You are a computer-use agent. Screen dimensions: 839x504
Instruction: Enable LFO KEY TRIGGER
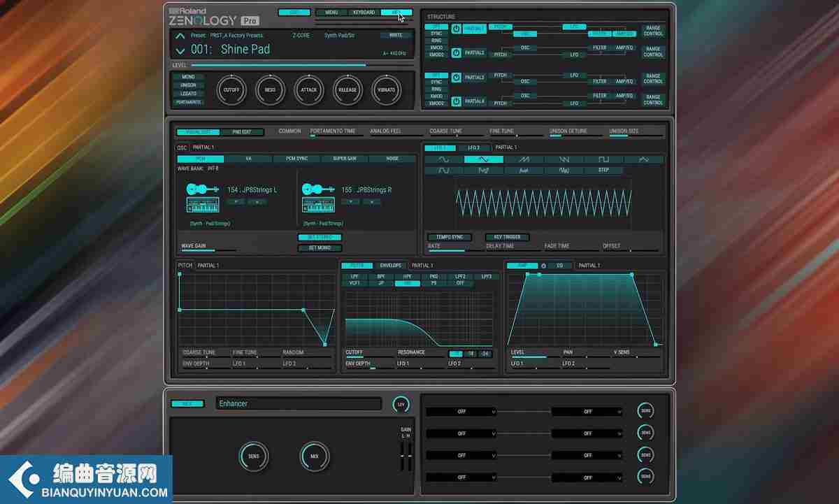pos(508,237)
